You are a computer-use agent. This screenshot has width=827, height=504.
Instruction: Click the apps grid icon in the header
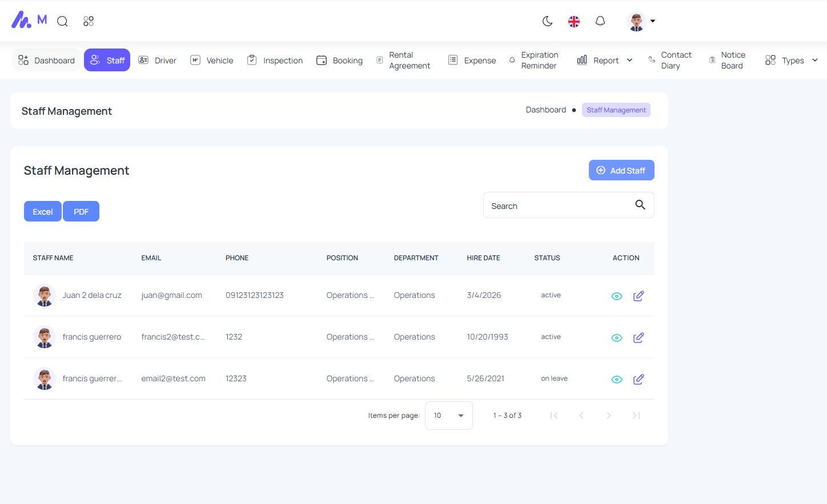click(x=89, y=21)
